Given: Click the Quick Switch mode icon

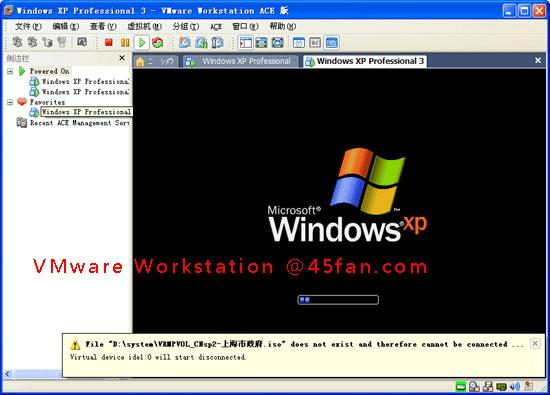Looking at the screenshot, I should (x=261, y=43).
